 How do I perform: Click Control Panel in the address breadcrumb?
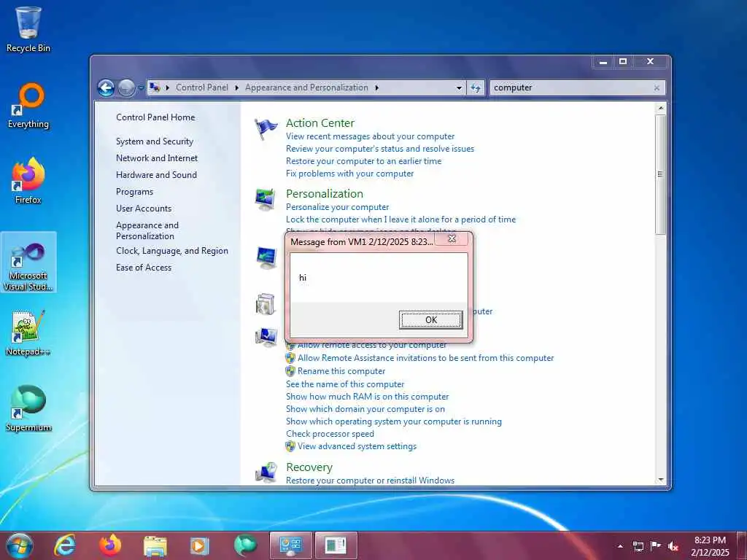tap(202, 87)
